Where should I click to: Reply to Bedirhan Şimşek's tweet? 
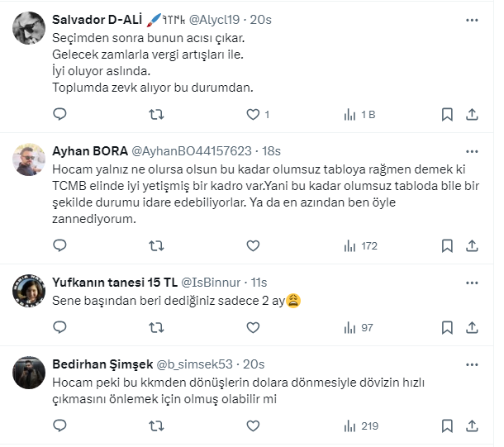click(59, 426)
